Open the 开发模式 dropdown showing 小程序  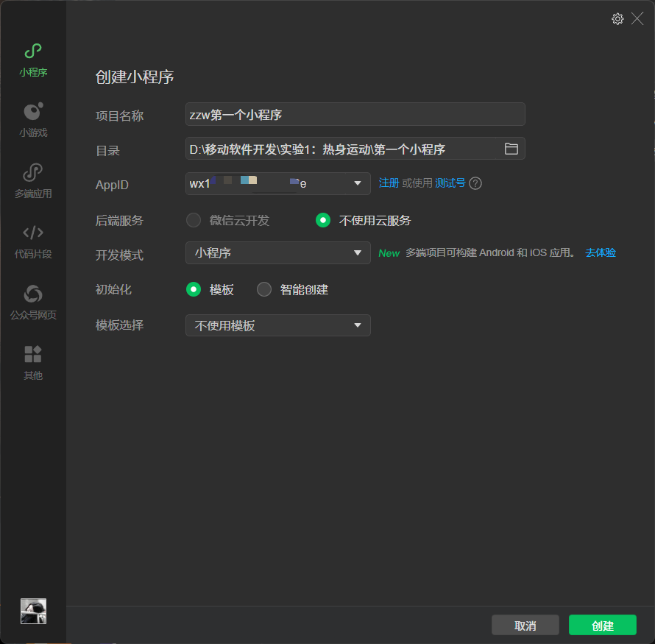point(277,252)
